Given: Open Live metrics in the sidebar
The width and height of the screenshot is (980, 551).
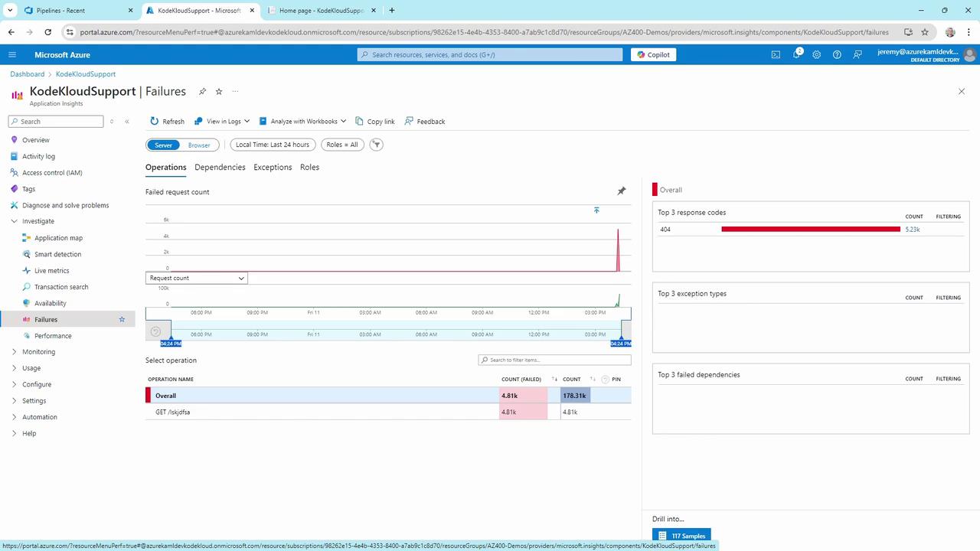Looking at the screenshot, I should tap(52, 271).
